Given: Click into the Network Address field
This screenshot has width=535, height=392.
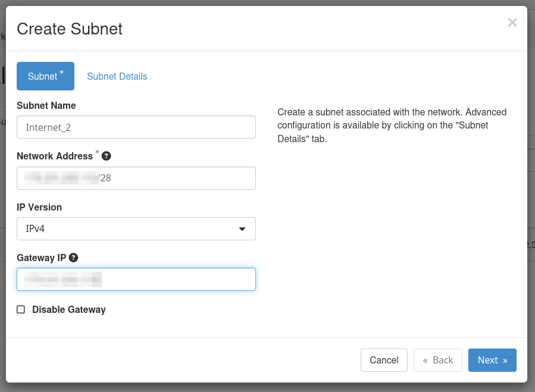Looking at the screenshot, I should point(136,178).
